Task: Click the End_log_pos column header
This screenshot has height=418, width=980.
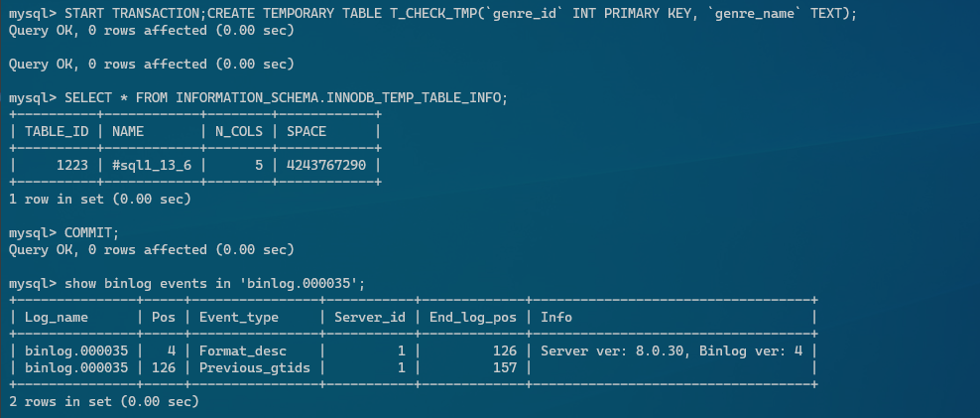Action: 472,318
